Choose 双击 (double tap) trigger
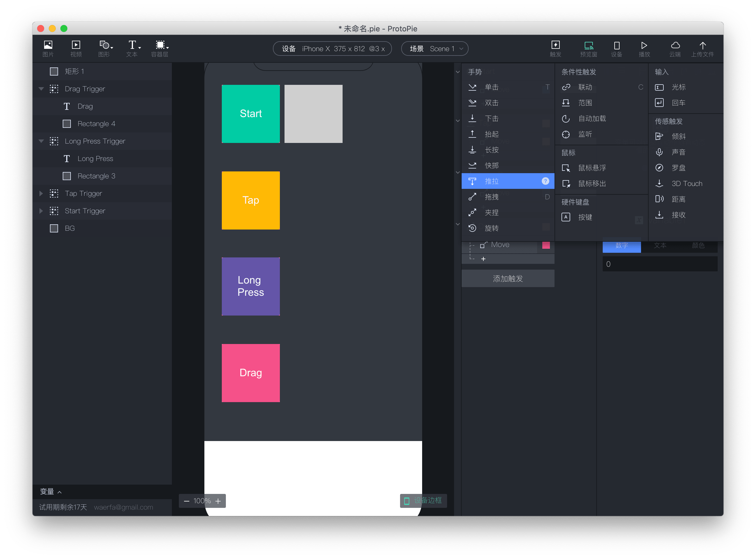Viewport: 756px width, 559px height. tap(508, 103)
